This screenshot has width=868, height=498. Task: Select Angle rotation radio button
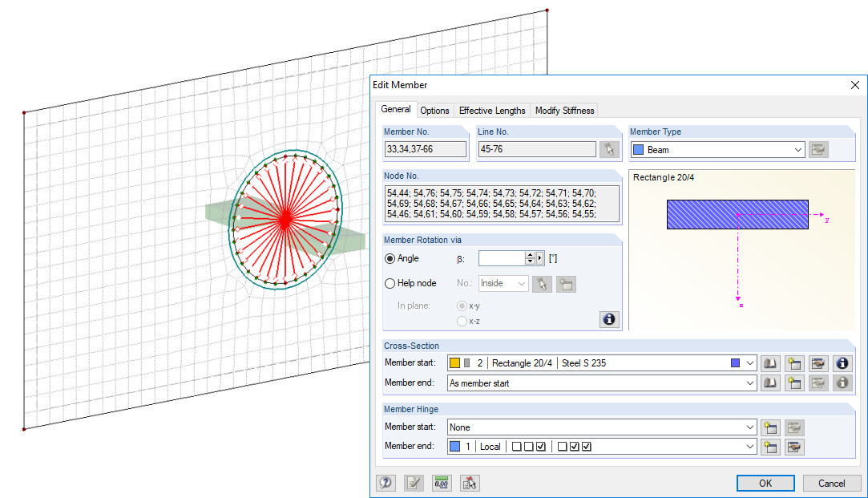[390, 259]
